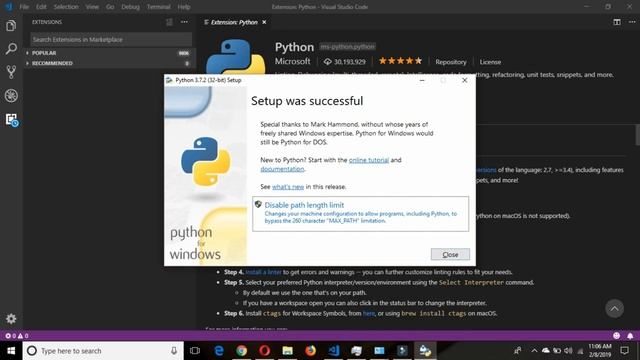
Task: Open the online tutorial link
Action: 369,160
